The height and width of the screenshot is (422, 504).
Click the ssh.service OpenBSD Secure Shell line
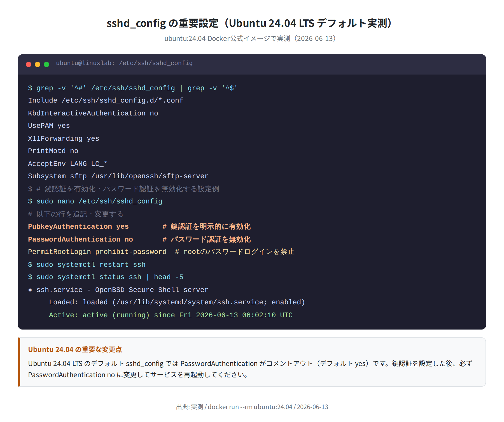click(x=118, y=290)
